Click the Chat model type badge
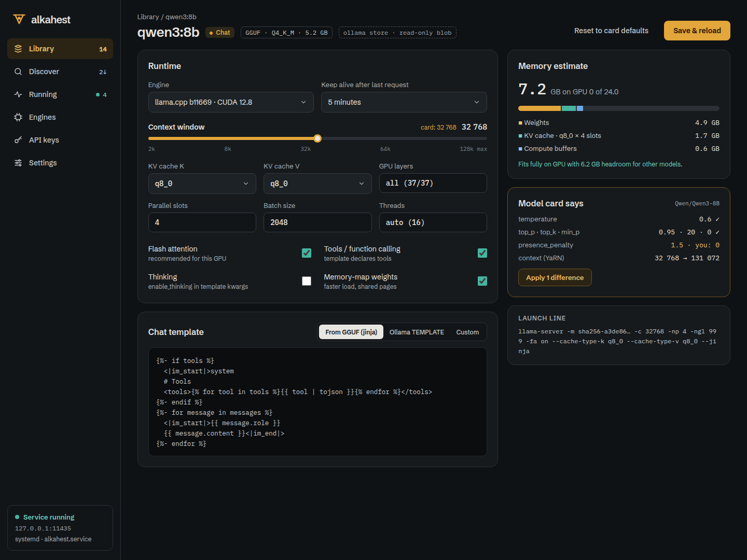The height and width of the screenshot is (560, 747). [x=220, y=33]
